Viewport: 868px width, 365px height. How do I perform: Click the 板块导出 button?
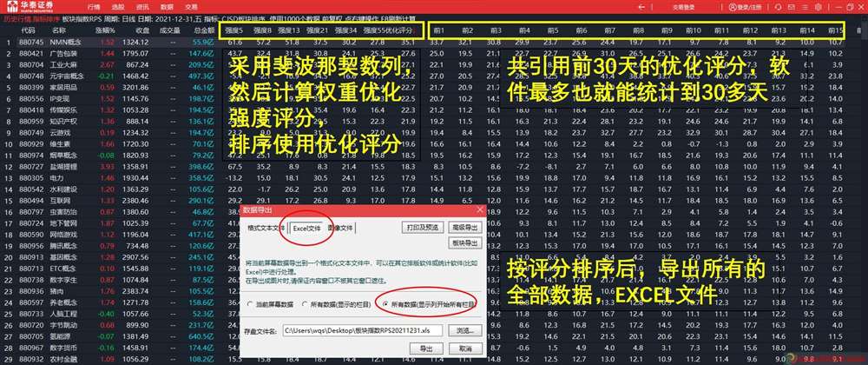(x=465, y=243)
